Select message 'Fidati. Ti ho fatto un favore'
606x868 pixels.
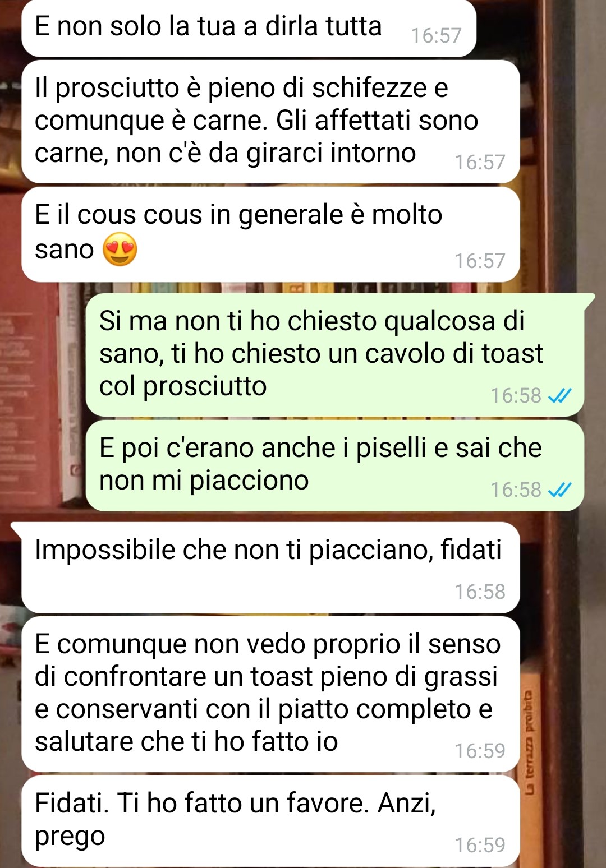click(270, 821)
